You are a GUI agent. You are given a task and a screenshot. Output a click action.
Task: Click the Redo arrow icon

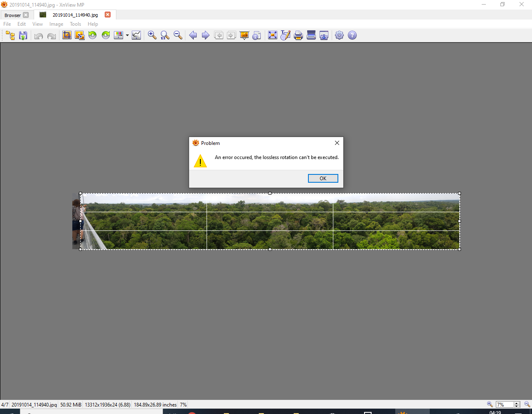coord(52,35)
